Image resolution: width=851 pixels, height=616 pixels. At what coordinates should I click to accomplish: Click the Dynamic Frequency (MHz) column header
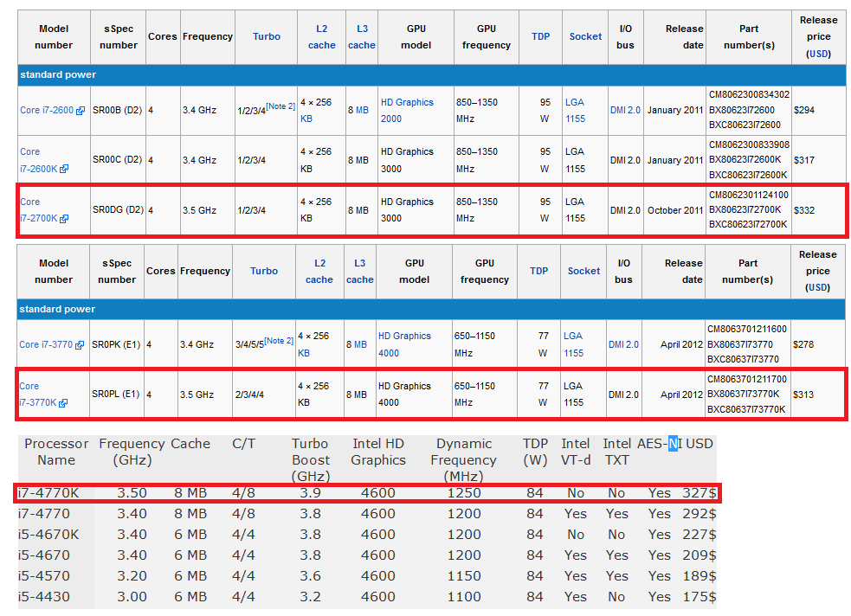[x=464, y=459]
